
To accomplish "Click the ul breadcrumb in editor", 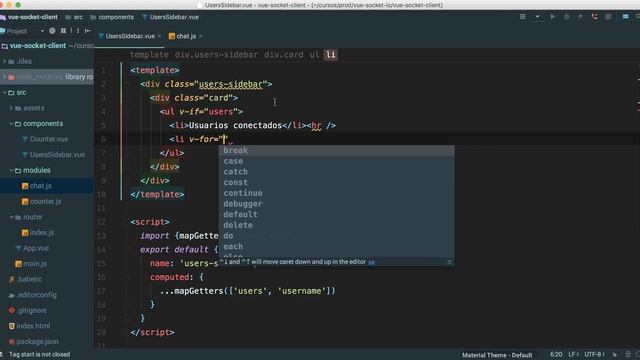I will [x=314, y=55].
